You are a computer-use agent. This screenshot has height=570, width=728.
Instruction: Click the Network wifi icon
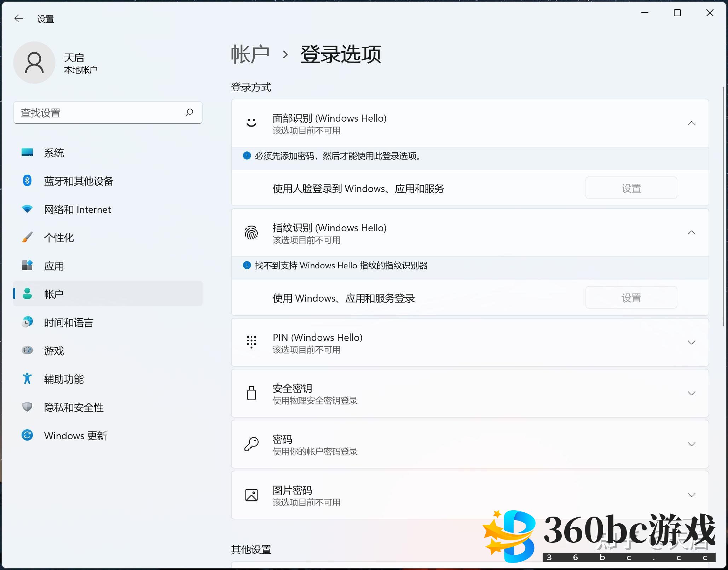(27, 209)
